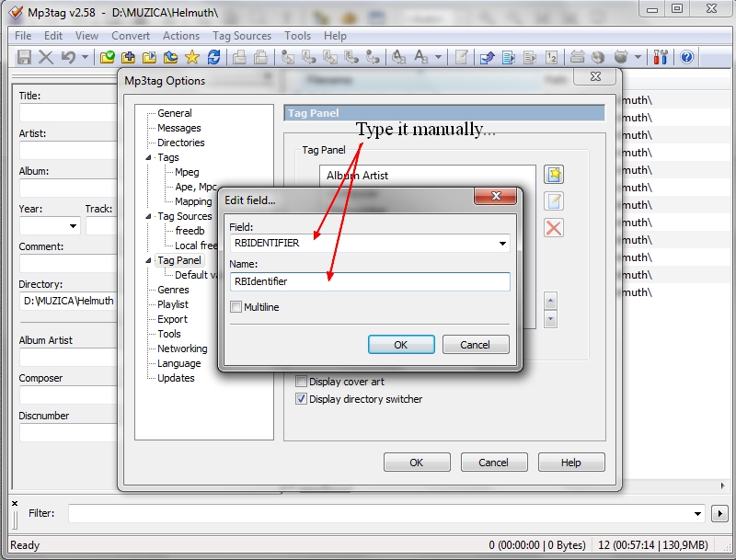The width and height of the screenshot is (736, 560).
Task: Click the Extended tags toolbar icon
Action: pyautogui.click(x=462, y=57)
